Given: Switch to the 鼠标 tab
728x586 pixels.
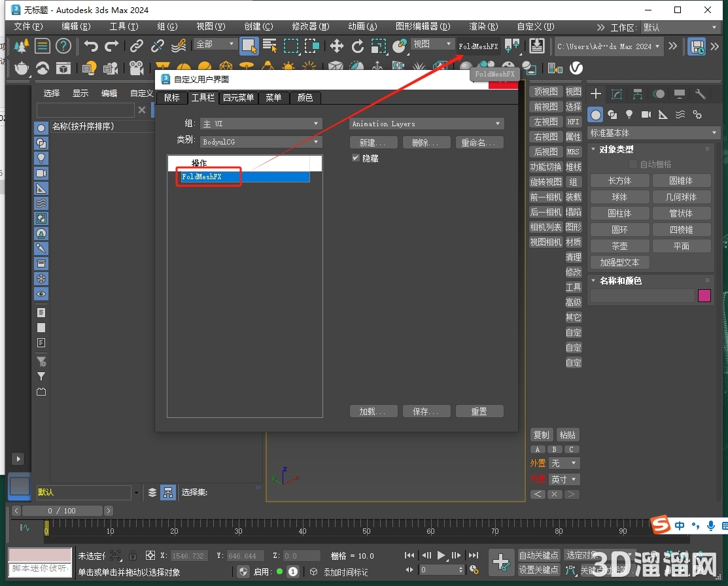Looking at the screenshot, I should (172, 97).
